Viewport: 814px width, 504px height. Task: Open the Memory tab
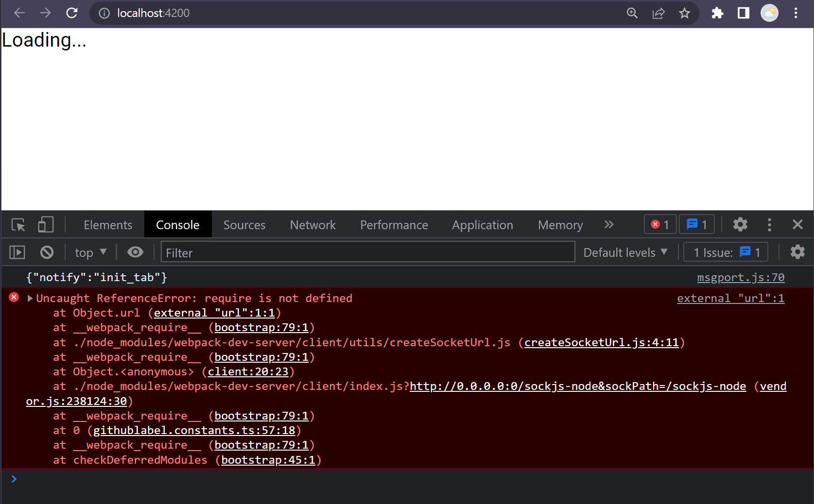coord(560,225)
